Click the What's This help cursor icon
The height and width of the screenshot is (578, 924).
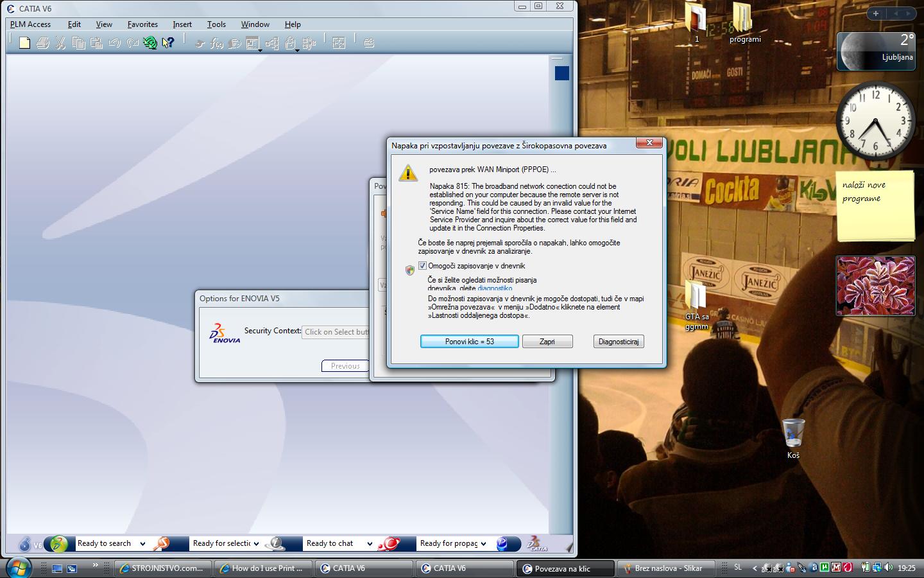pos(168,43)
